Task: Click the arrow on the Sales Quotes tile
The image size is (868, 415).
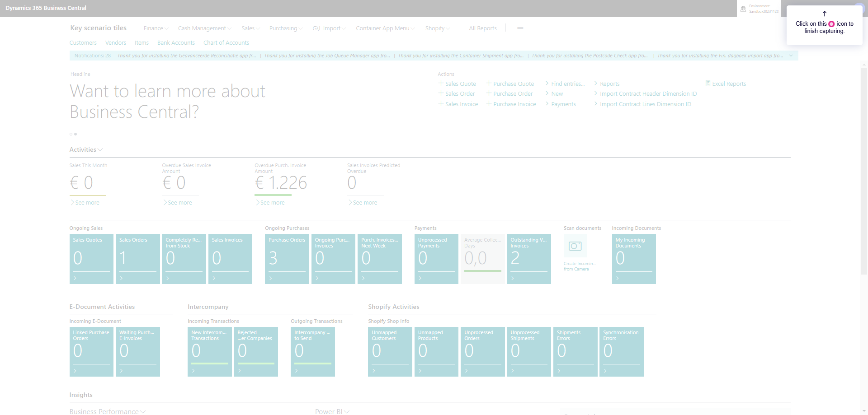Action: click(75, 278)
